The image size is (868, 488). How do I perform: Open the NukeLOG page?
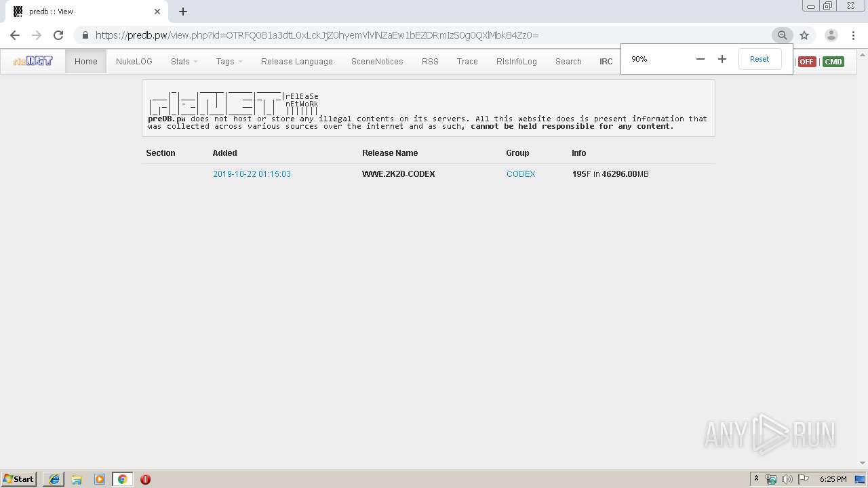pos(134,61)
